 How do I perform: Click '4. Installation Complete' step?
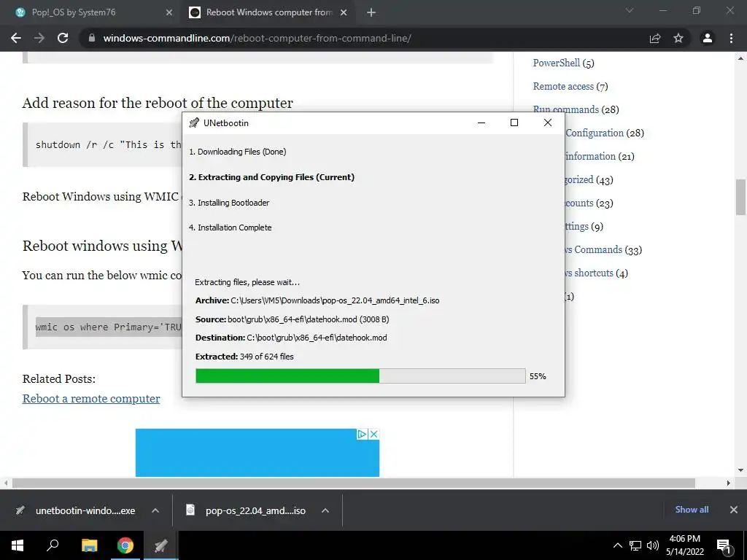click(x=230, y=227)
